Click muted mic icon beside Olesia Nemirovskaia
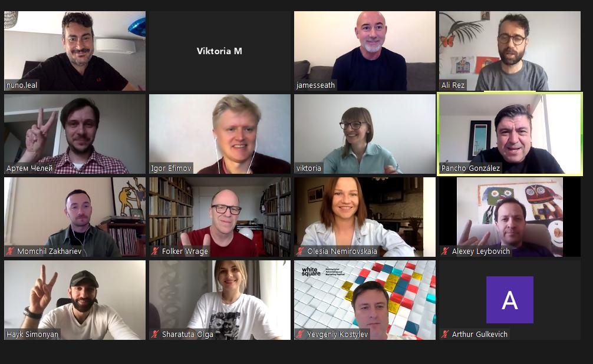The image size is (593, 364). click(x=300, y=251)
